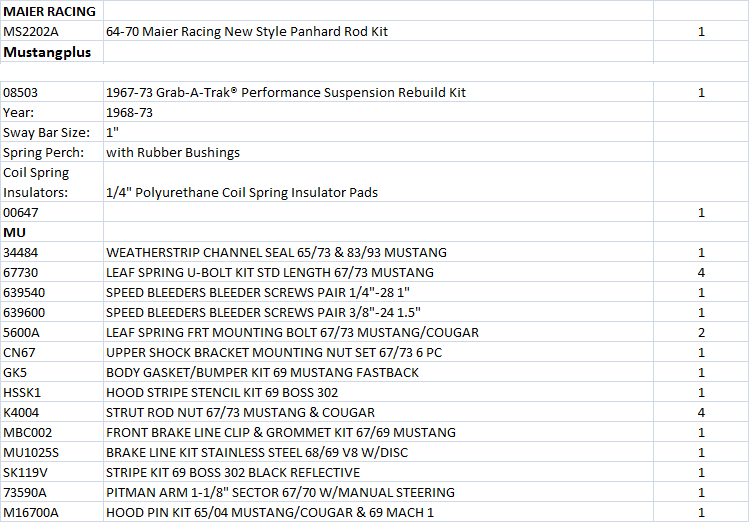Click BRAKE LINE KIT STAINLESS STEEL description

point(378,452)
